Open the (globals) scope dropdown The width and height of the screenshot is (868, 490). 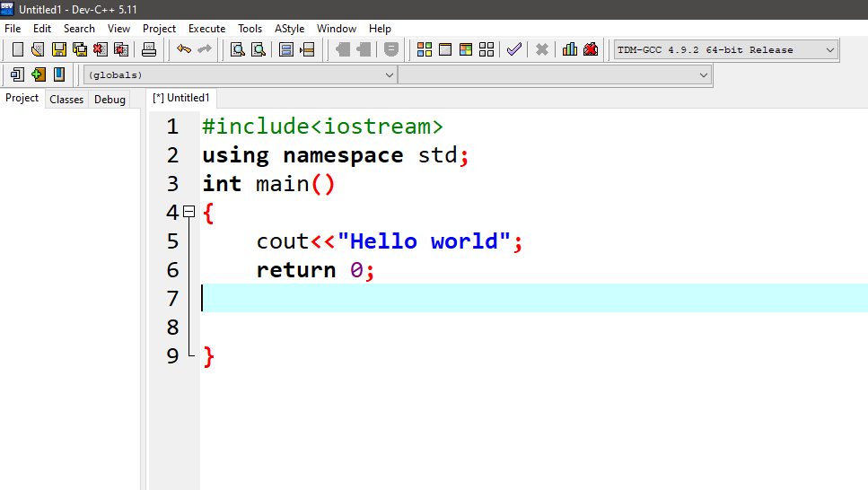tap(240, 74)
